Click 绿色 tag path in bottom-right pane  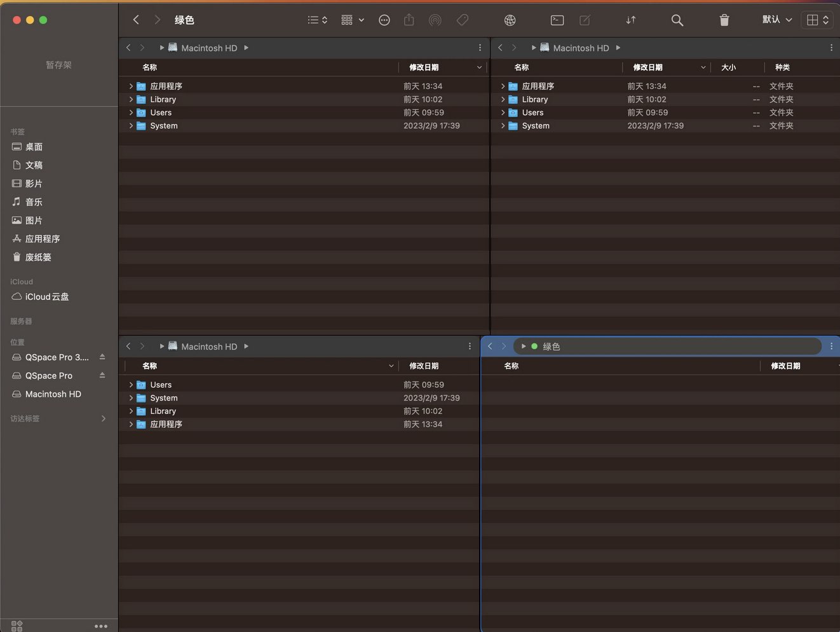pyautogui.click(x=551, y=347)
